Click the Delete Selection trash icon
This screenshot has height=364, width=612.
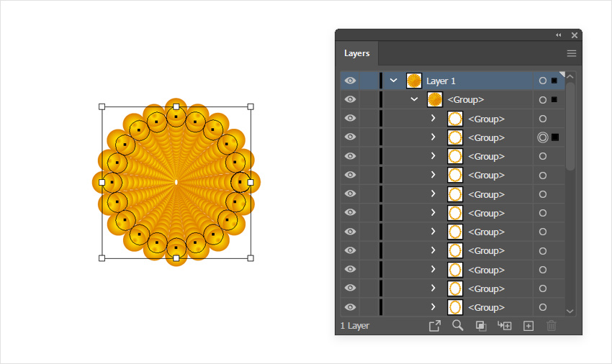click(x=552, y=326)
